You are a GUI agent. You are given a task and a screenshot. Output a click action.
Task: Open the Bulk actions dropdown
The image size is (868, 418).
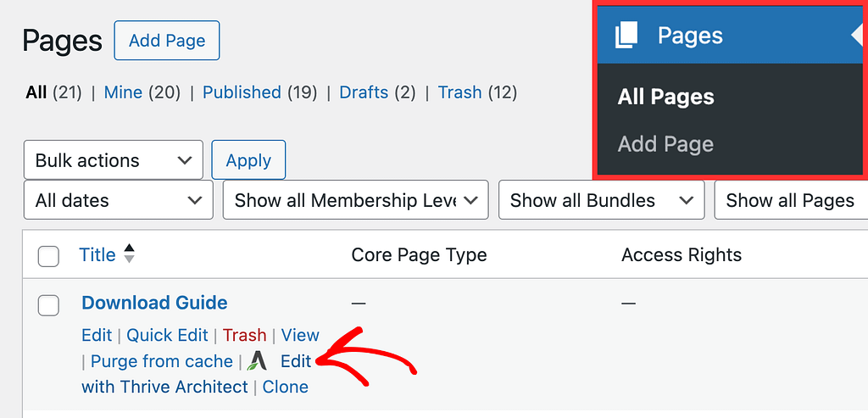[x=114, y=160]
